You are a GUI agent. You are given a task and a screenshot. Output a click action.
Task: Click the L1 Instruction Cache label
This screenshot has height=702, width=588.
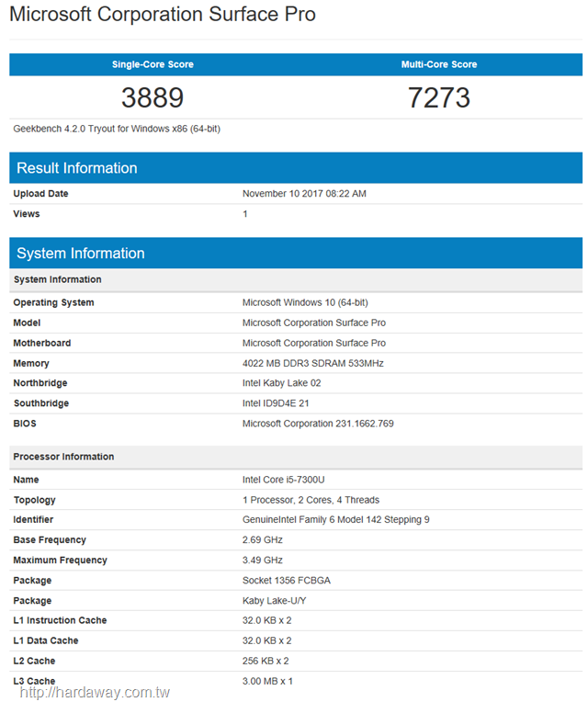coord(60,620)
